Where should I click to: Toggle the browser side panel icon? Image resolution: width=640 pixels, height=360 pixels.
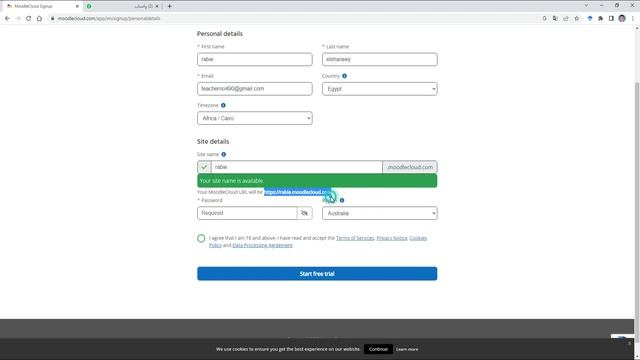611,18
